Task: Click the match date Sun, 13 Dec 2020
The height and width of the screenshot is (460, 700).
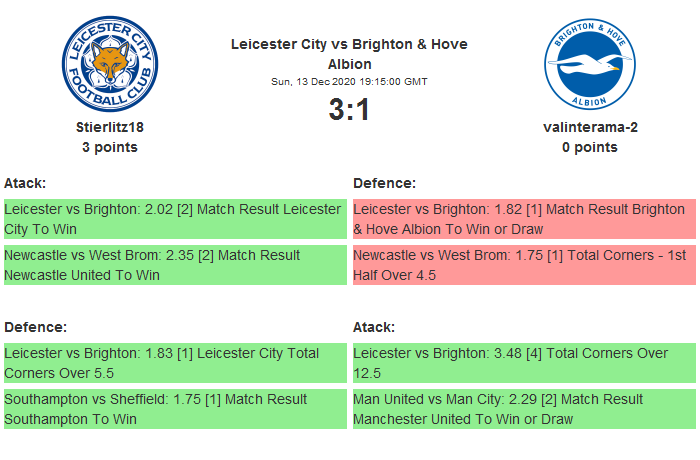Action: coord(349,81)
